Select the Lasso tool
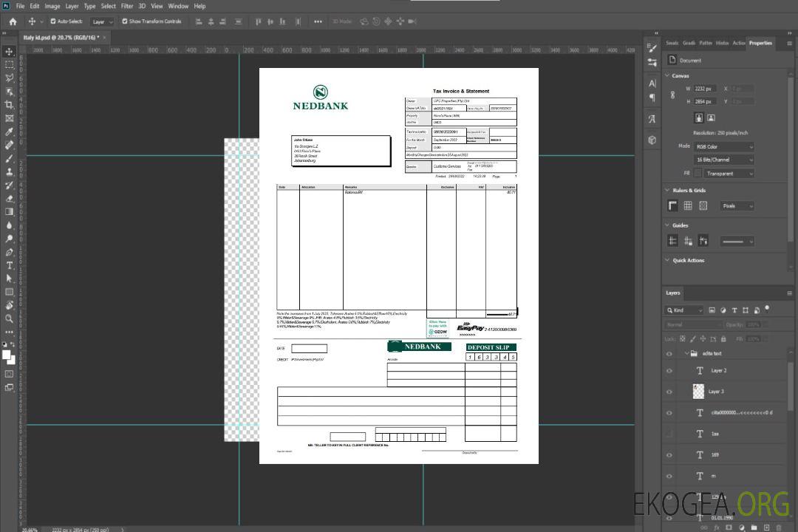 [x=9, y=78]
